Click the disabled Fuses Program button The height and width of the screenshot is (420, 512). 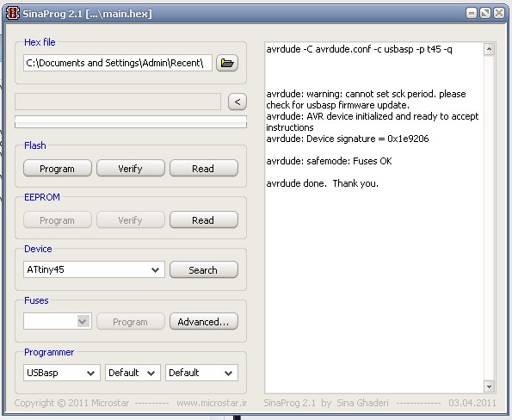click(131, 322)
